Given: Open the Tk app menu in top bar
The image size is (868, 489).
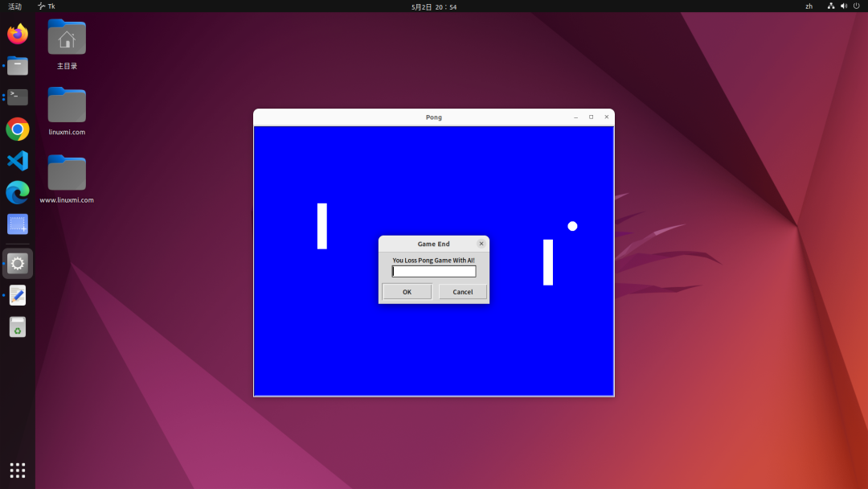Looking at the screenshot, I should click(x=47, y=6).
